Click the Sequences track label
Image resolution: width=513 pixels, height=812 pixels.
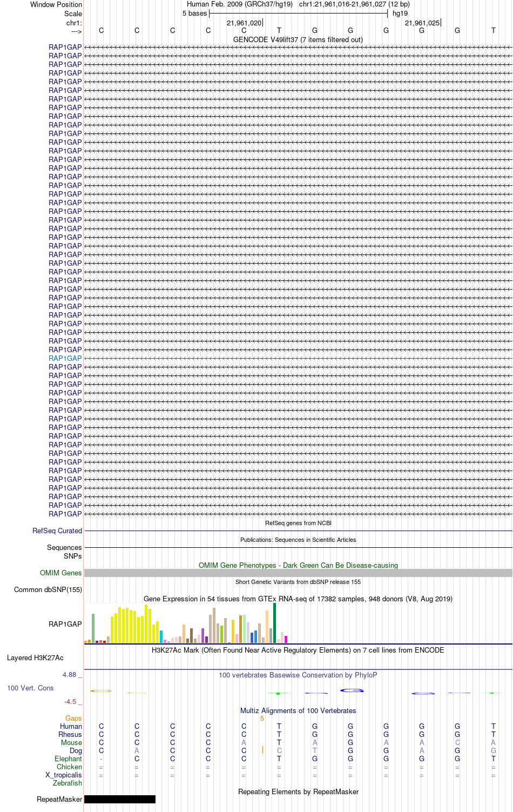[x=64, y=547]
